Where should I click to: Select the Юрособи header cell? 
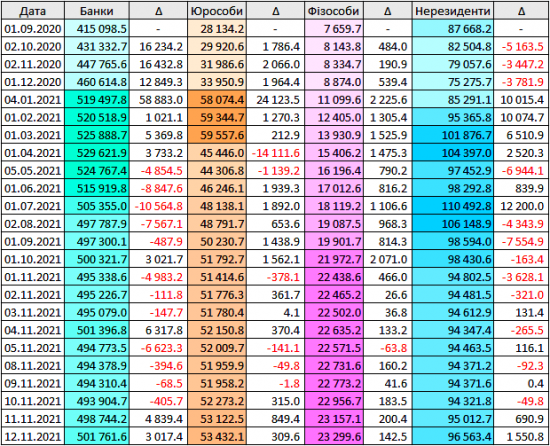pyautogui.click(x=217, y=11)
